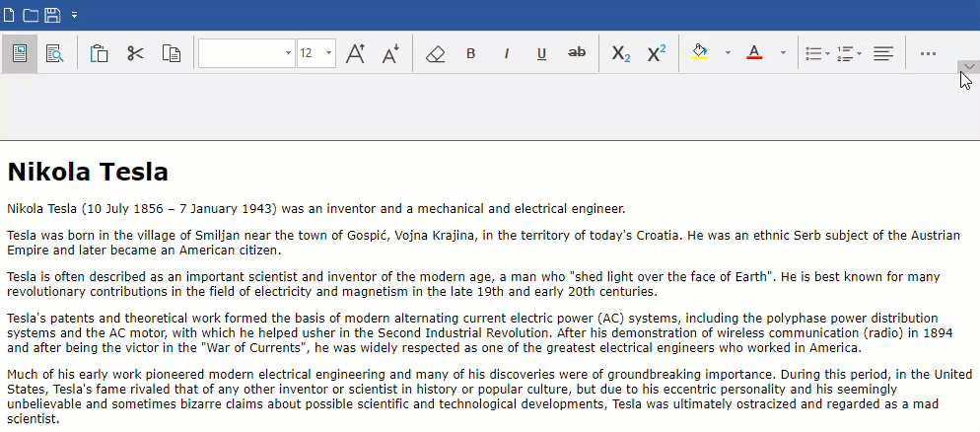Decrease the font size
This screenshot has width=980, height=432.
[390, 53]
